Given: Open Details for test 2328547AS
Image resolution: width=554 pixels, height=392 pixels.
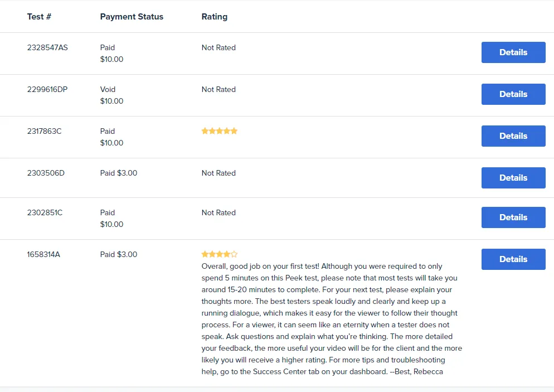Looking at the screenshot, I should [513, 52].
